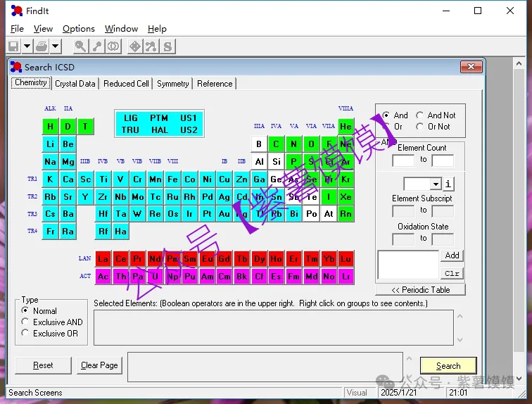Click the Print toolbar icon
This screenshot has width=532, height=404.
[x=42, y=46]
